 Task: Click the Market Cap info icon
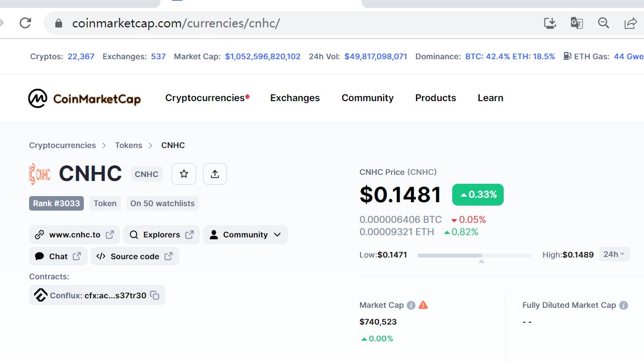[411, 305]
